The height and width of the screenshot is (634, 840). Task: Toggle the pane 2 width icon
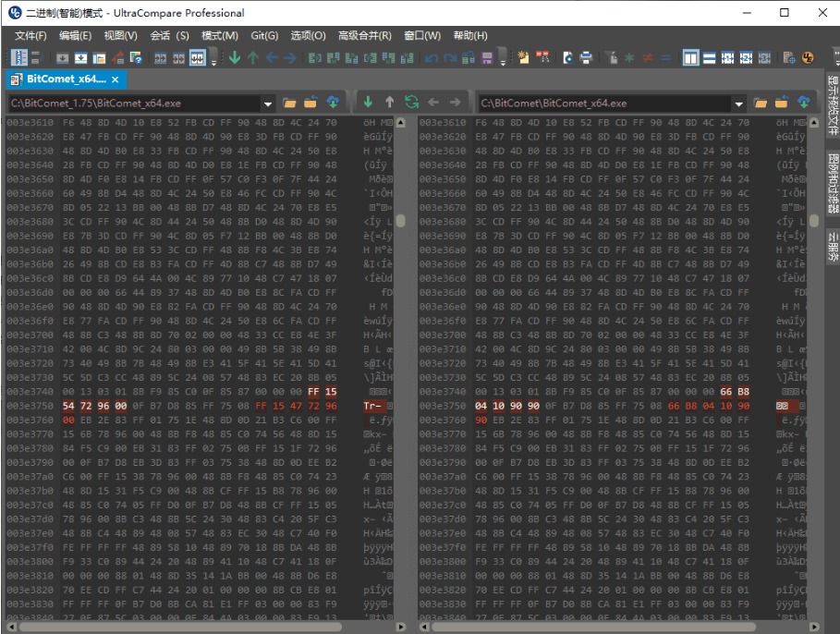[x=746, y=57]
